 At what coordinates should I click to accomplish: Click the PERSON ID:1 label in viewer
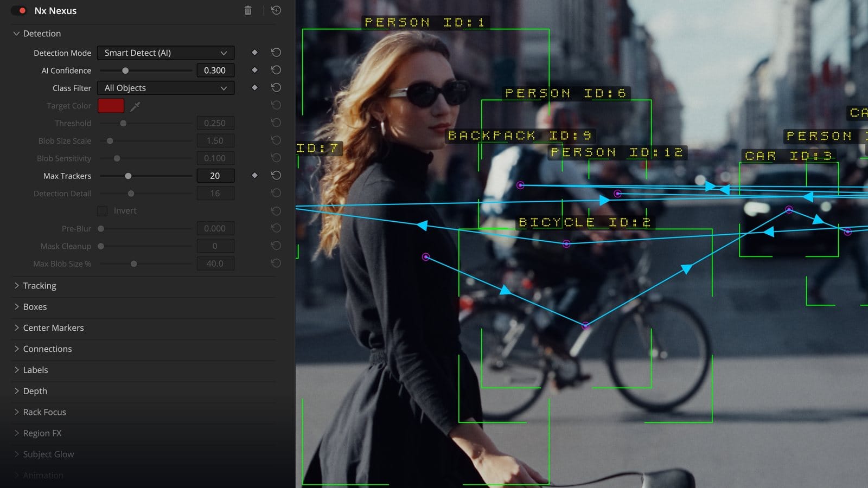click(425, 22)
